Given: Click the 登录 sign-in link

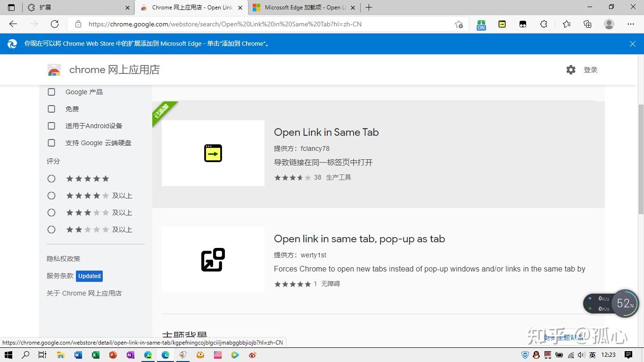Looking at the screenshot, I should pyautogui.click(x=590, y=70).
